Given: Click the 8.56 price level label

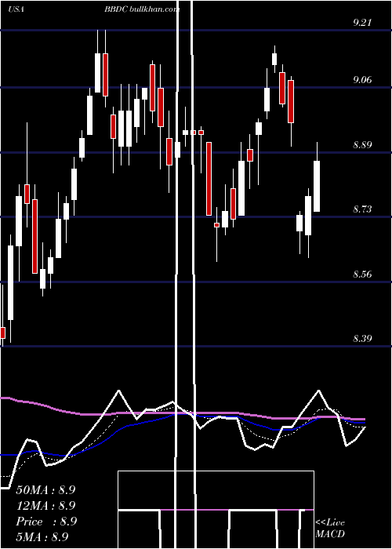Looking at the screenshot, I should coord(362,274).
